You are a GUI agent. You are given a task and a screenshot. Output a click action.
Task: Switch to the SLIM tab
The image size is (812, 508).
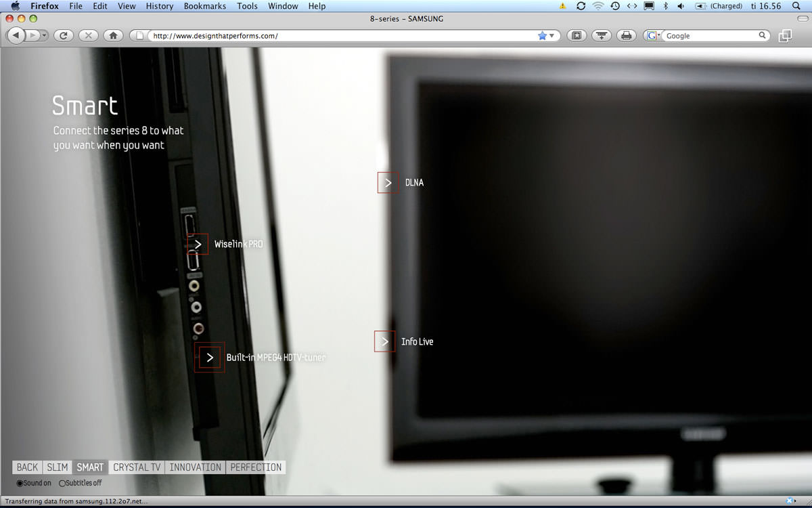click(x=58, y=467)
